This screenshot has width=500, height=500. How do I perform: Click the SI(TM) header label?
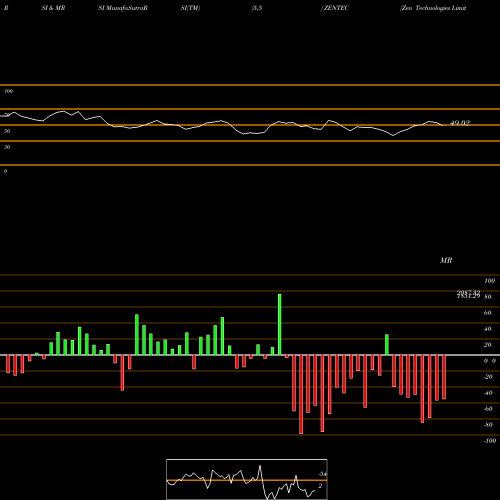190,8
